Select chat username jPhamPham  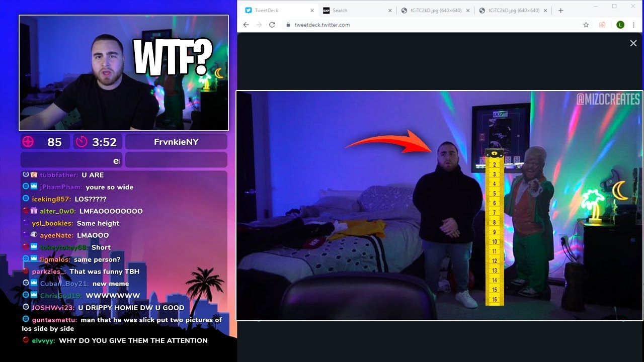(x=60, y=187)
